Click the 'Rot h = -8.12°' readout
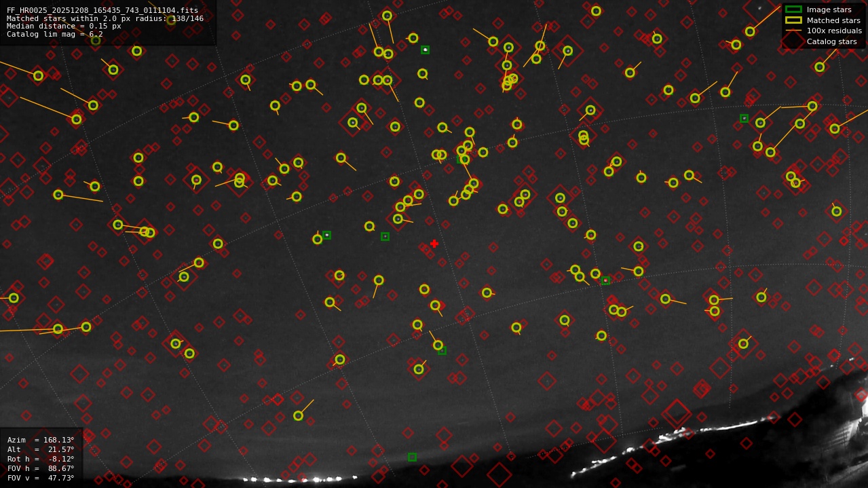The image size is (868, 488). 41,459
